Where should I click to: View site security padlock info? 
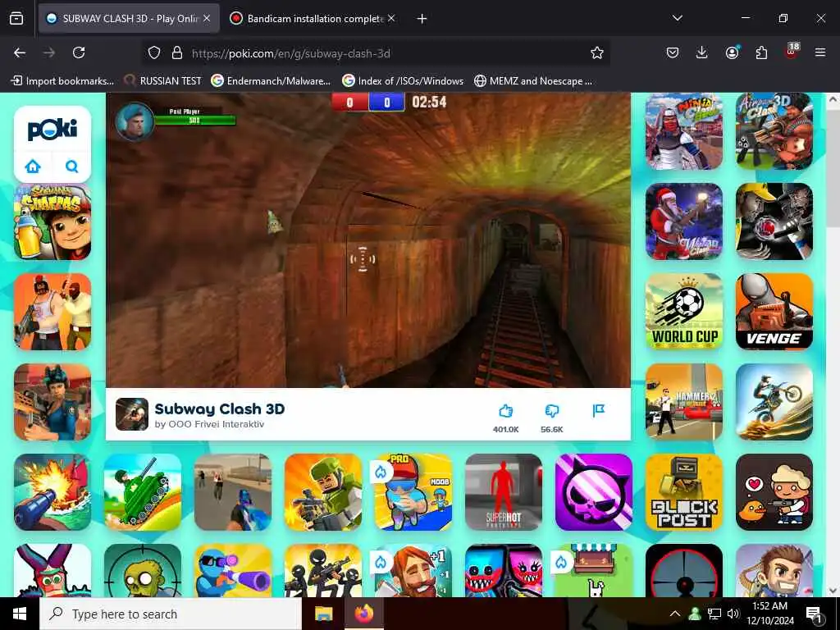tap(177, 52)
